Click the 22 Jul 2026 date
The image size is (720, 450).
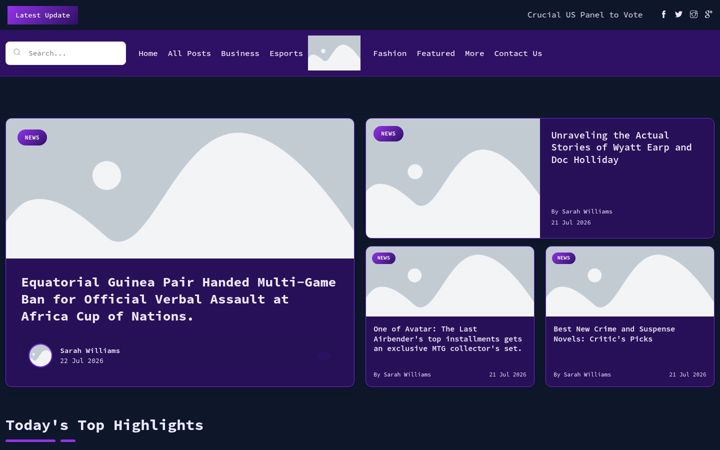(x=82, y=361)
